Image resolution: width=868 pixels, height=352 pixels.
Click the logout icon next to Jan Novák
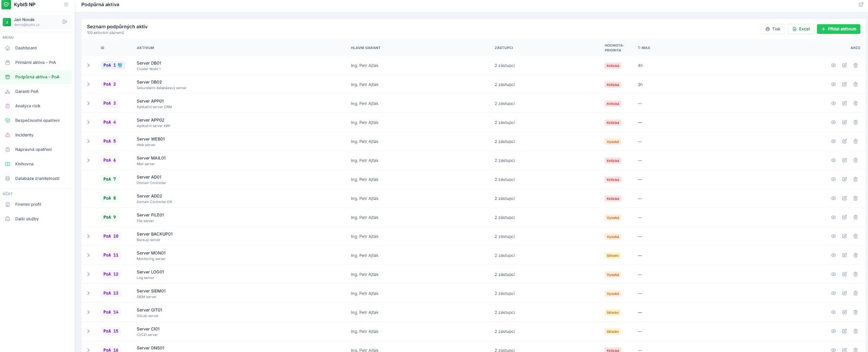pyautogui.click(x=65, y=22)
